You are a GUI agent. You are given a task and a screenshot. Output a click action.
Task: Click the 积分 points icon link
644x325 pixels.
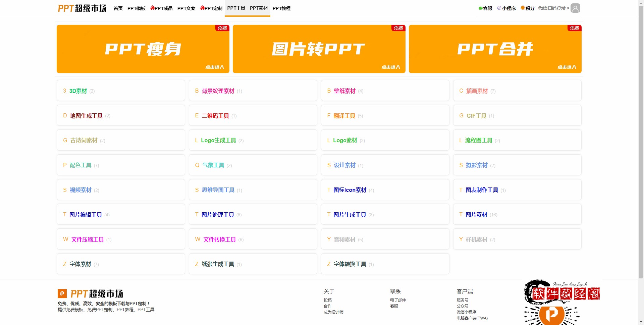(x=527, y=8)
